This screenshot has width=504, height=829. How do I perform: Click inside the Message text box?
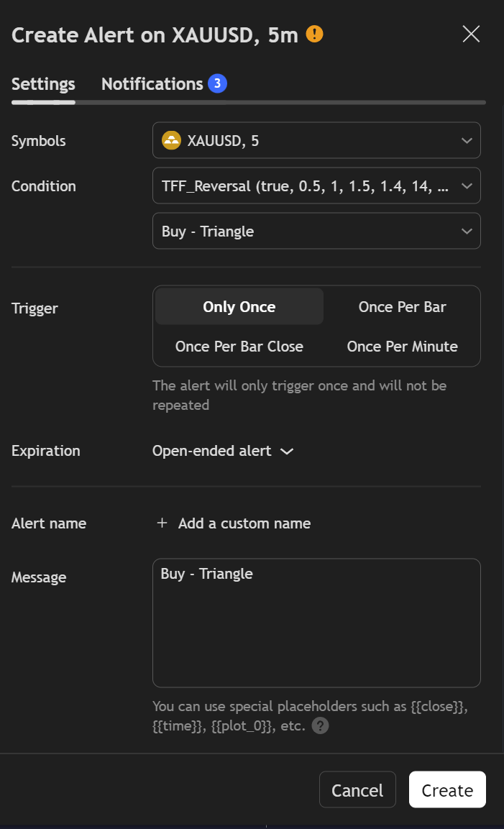click(316, 623)
